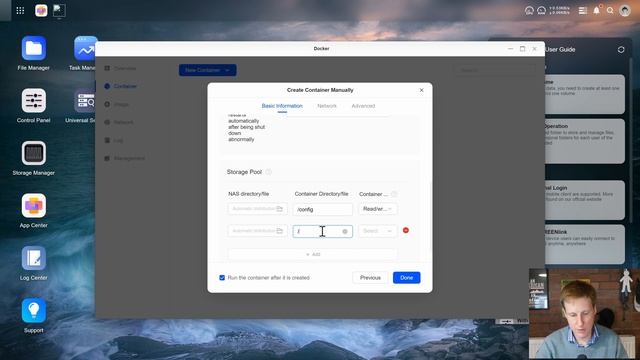The width and height of the screenshot is (640, 360).
Task: Open Management in Docker sidebar
Action: (129, 158)
